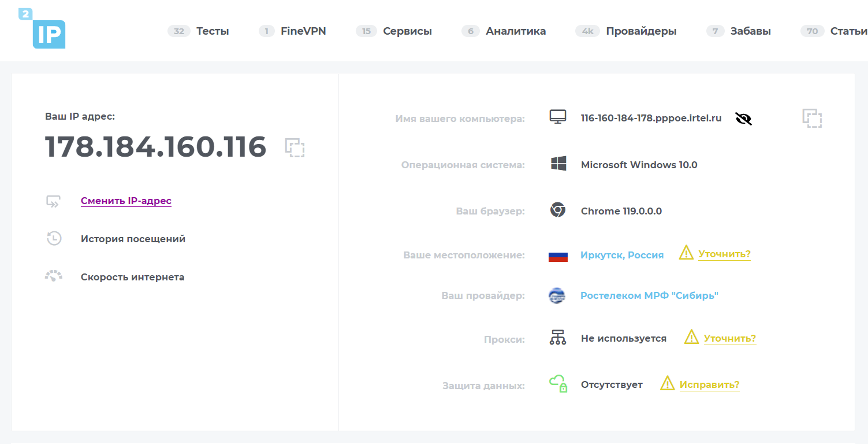The height and width of the screenshot is (444, 868).
Task: Click the hostname 116-160-184-178.pppoe.irtel.ru
Action: (651, 119)
